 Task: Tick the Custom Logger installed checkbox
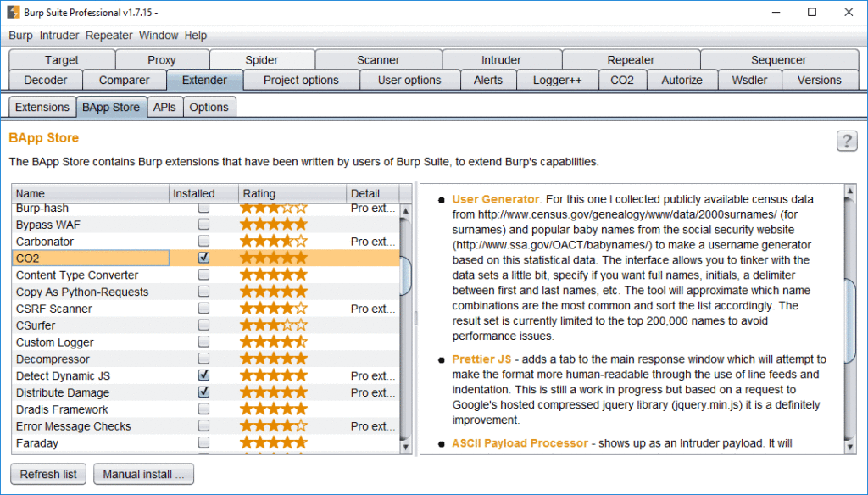click(203, 342)
